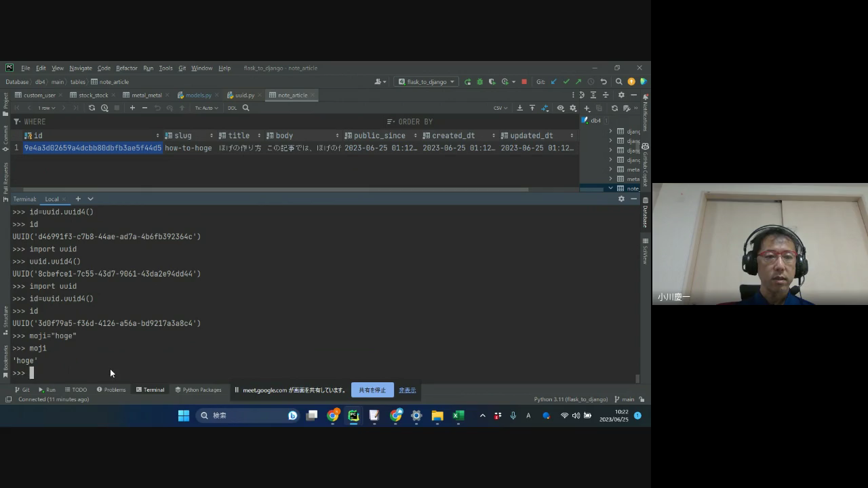Click the Git Commit green checkmark
The width and height of the screenshot is (868, 488).
pyautogui.click(x=566, y=82)
